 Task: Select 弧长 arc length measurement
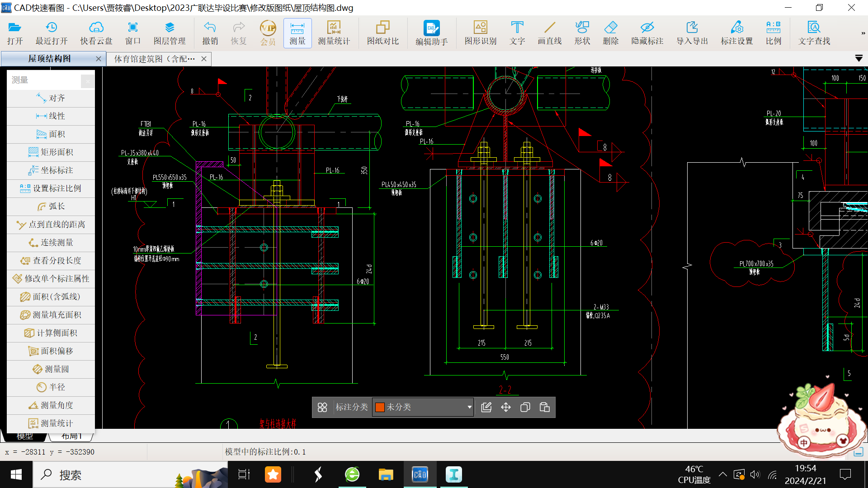pos(51,206)
